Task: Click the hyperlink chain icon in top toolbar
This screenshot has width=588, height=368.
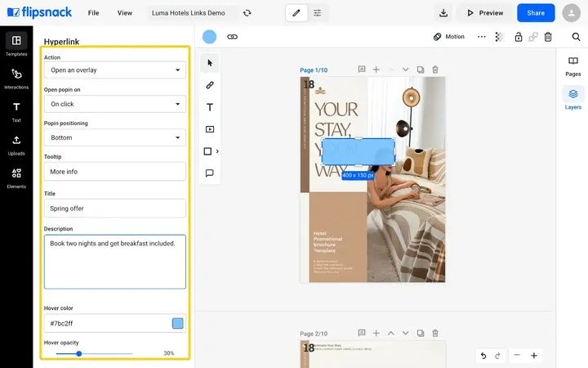Action: 232,37
